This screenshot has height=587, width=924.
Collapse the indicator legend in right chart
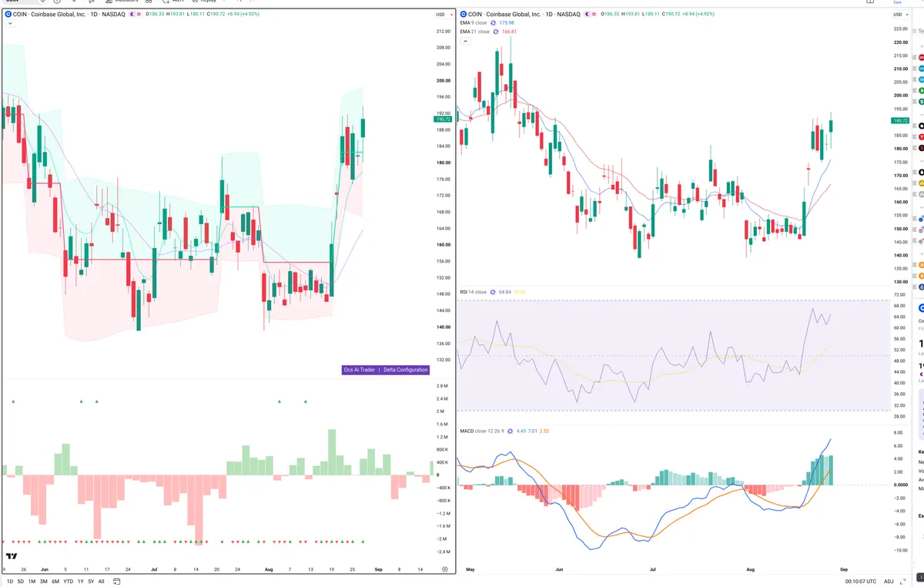click(465, 41)
